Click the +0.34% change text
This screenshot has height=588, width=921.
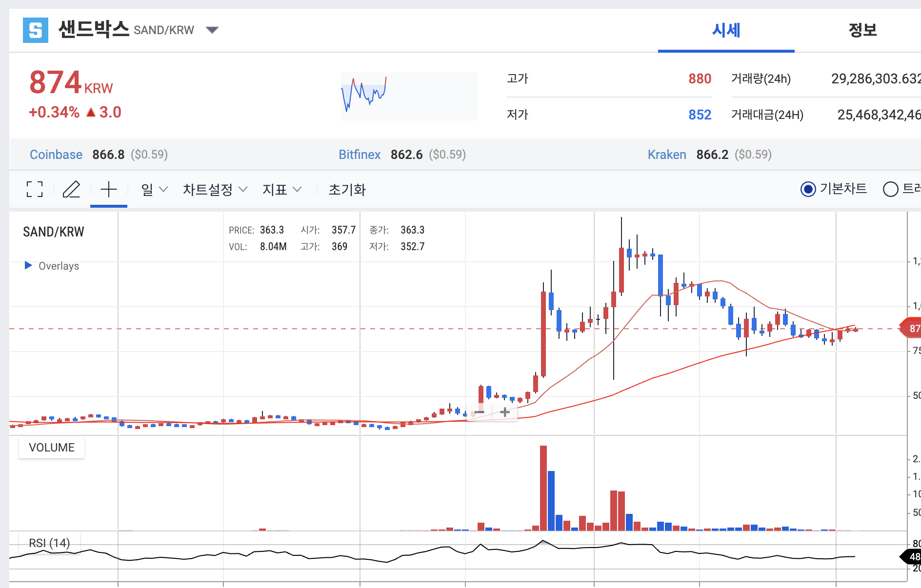click(x=54, y=112)
